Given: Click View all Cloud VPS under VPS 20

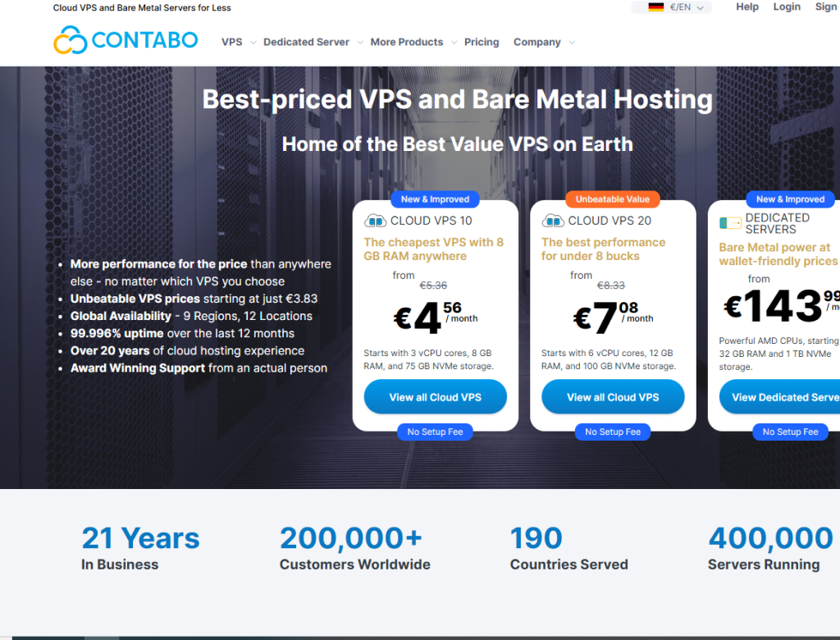Looking at the screenshot, I should [613, 397].
